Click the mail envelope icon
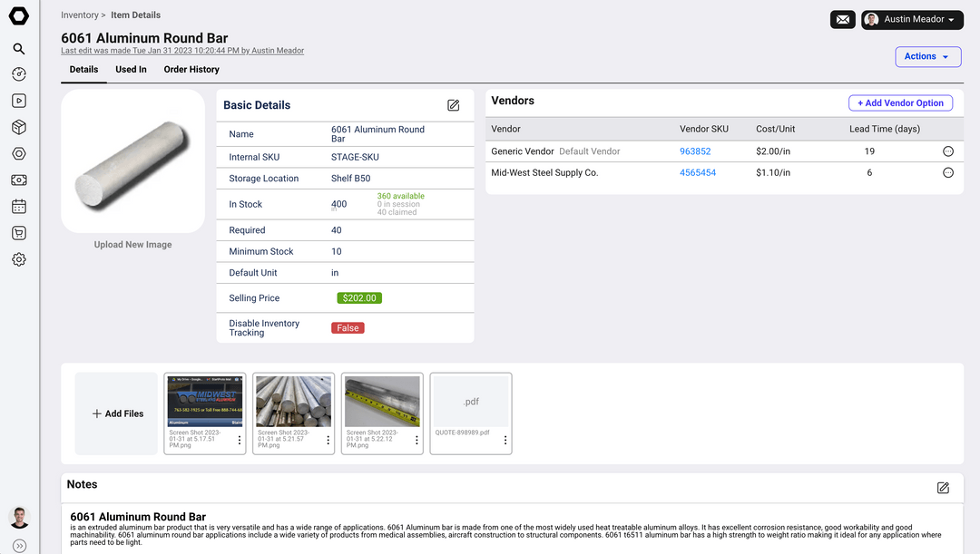980x554 pixels. coord(842,20)
